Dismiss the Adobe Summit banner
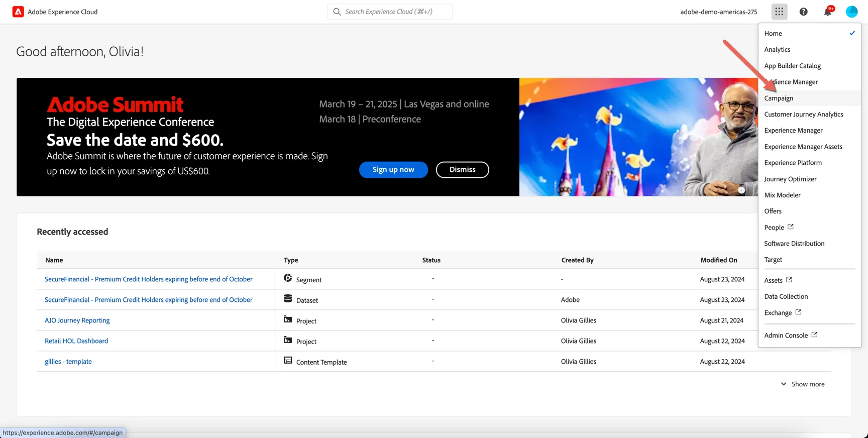Screen dimensions: 868x438 (462, 170)
